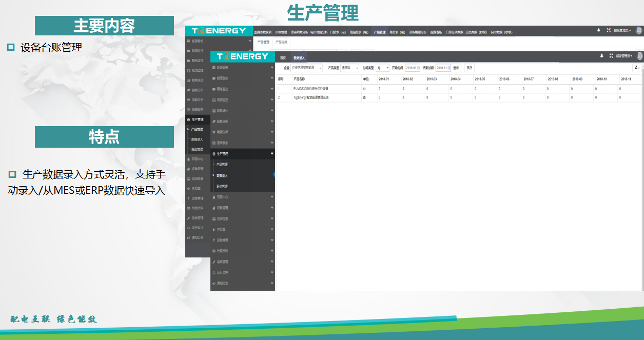Screen dimensions: 644x340
Task: Click the wrench icon beside 系统管理 in front sidebar
Action: [x=214, y=262]
